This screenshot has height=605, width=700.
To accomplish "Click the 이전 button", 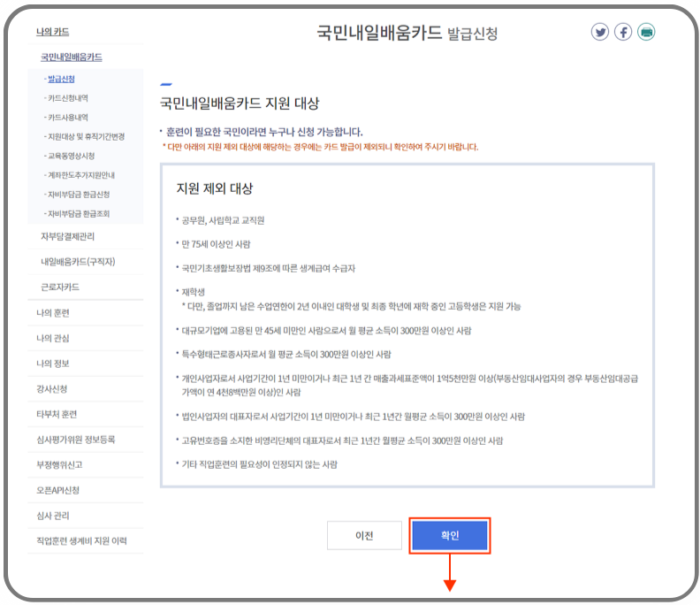I will coord(364,535).
